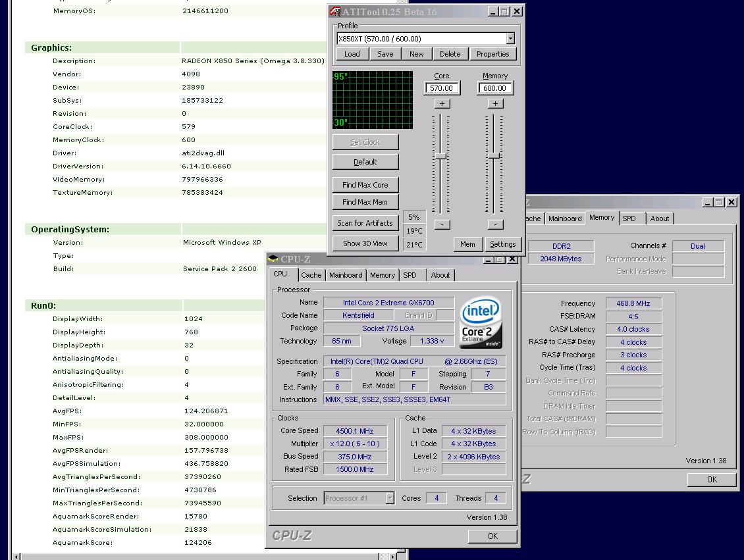
Task: Increase Core clock with plus button
Action: (442, 103)
